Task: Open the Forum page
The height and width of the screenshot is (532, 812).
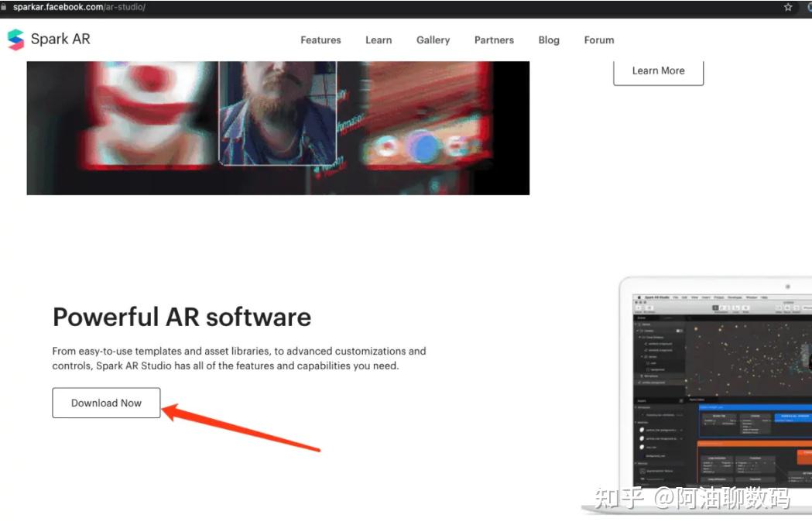Action: 599,40
